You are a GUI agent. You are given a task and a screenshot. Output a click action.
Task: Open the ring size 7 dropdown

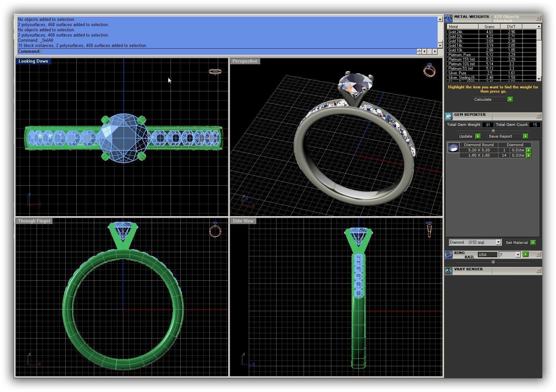point(518,255)
